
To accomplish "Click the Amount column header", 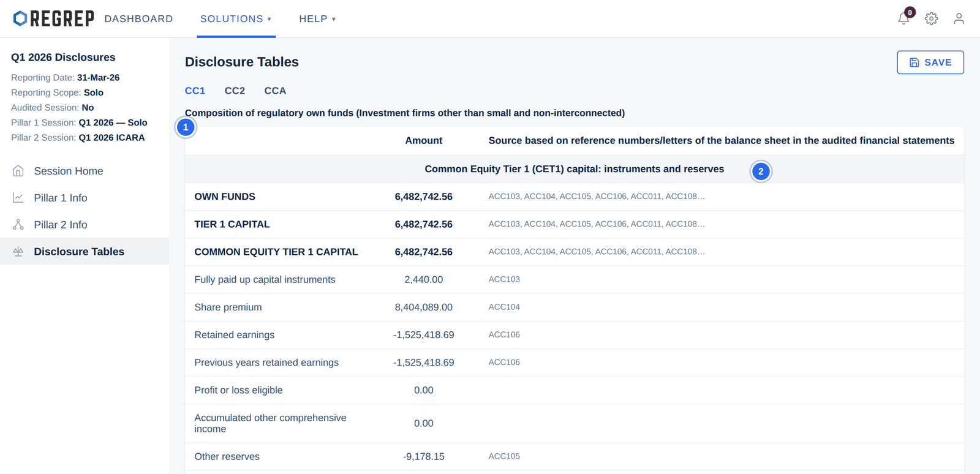I will (x=423, y=140).
